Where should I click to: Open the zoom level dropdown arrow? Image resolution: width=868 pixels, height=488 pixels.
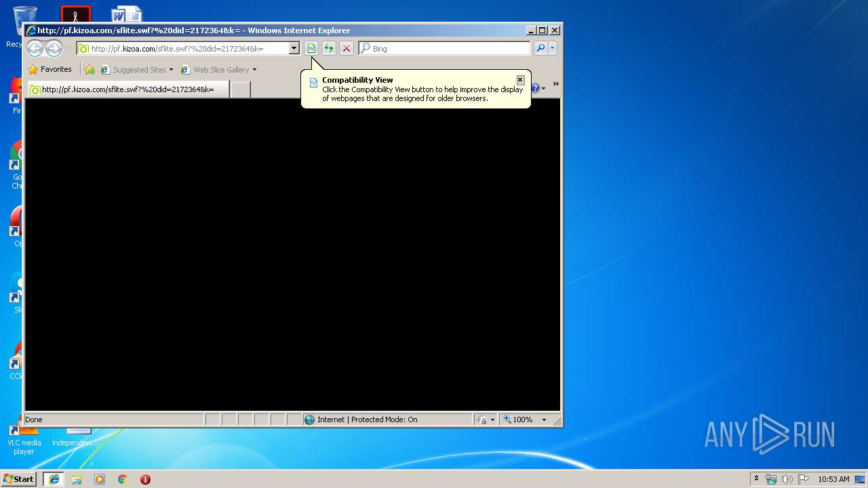point(544,420)
